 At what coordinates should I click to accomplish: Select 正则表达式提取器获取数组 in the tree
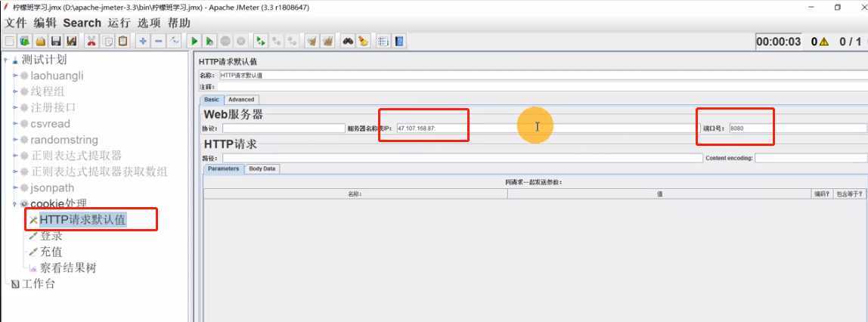99,172
